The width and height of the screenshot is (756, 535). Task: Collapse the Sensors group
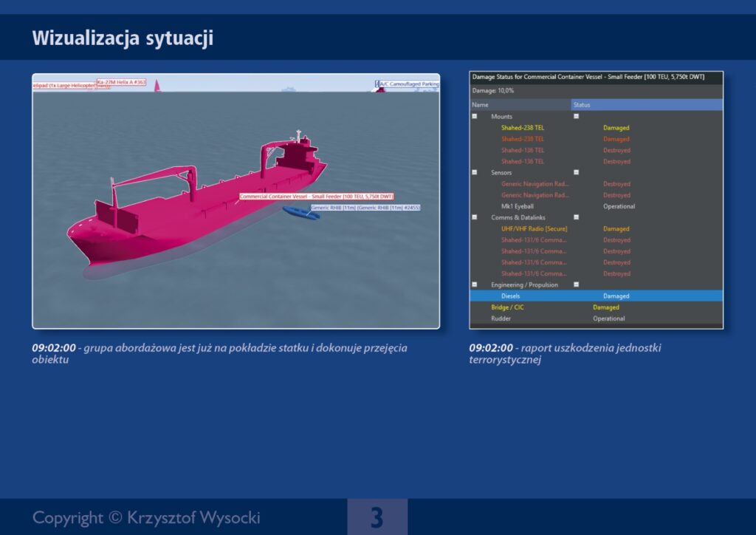coord(475,172)
